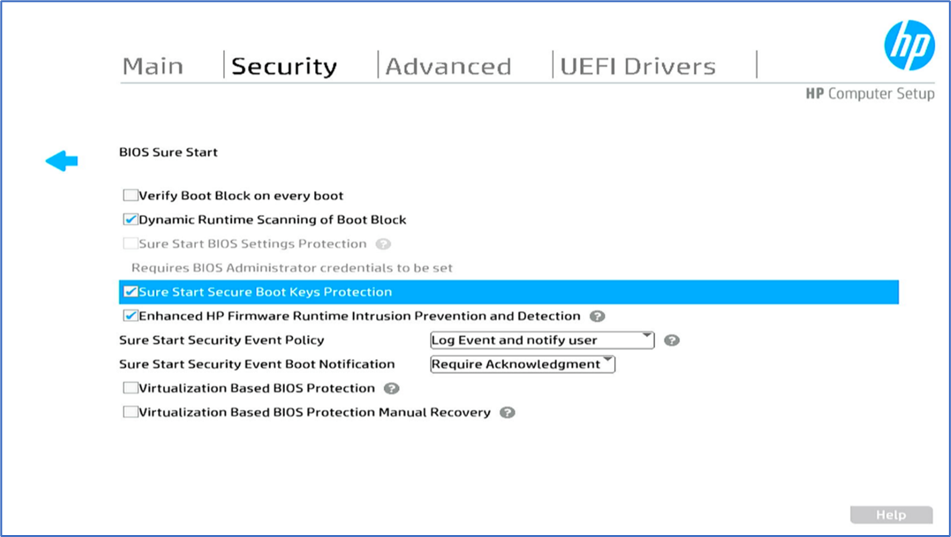Uncheck Dynamic Runtime Scanning of Boot Block
The image size is (951, 537).
(131, 220)
